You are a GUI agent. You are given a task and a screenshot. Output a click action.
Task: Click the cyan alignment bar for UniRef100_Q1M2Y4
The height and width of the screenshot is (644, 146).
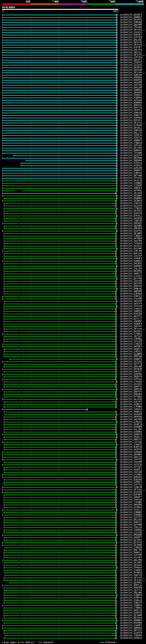coord(65,156)
